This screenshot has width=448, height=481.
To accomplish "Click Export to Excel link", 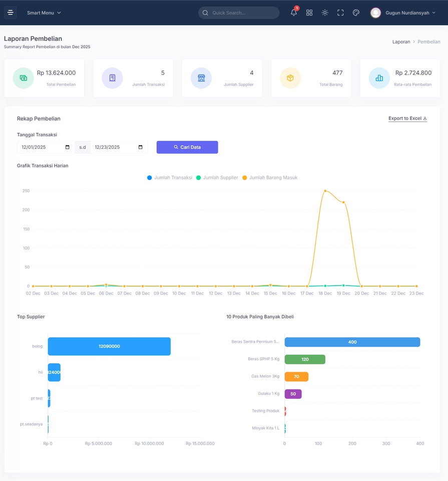I will click(407, 118).
